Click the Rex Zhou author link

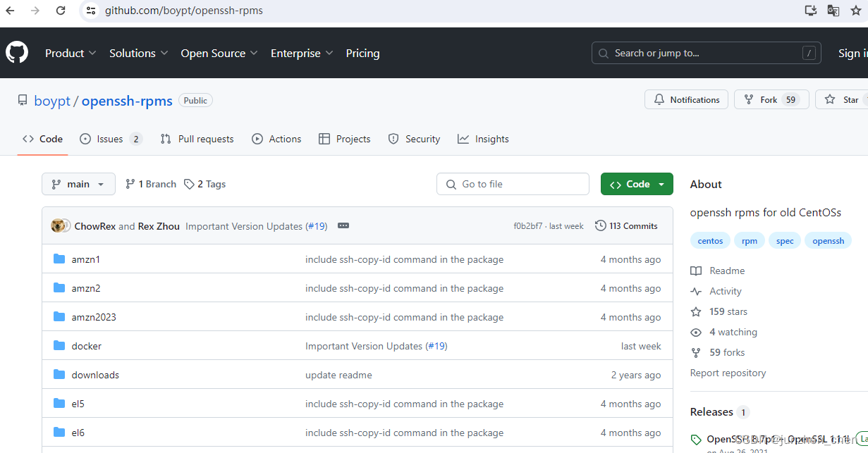click(159, 226)
